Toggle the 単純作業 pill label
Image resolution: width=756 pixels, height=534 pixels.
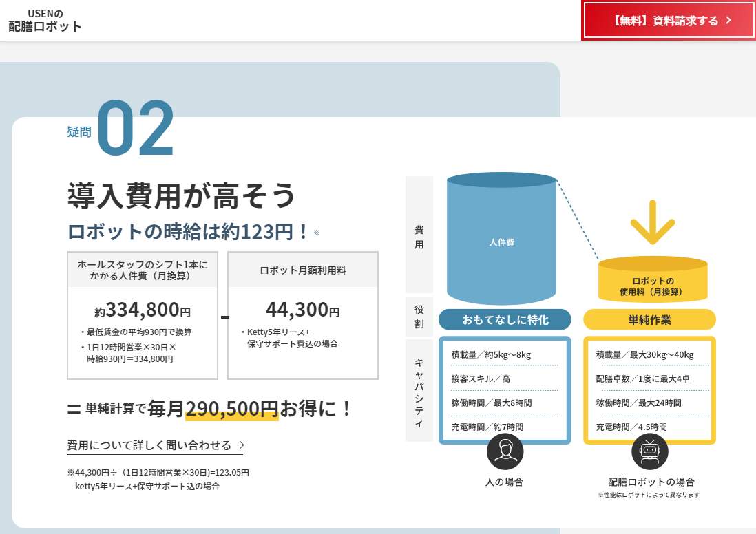[649, 319]
